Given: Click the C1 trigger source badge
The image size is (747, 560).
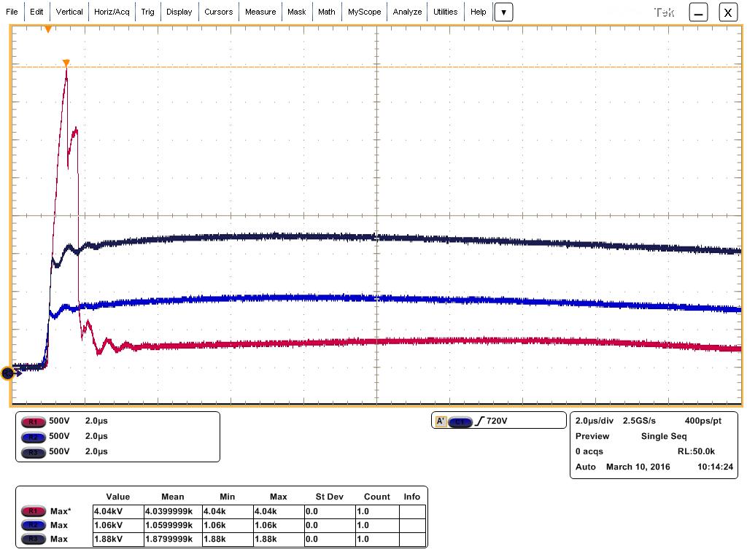Looking at the screenshot, I should [460, 421].
